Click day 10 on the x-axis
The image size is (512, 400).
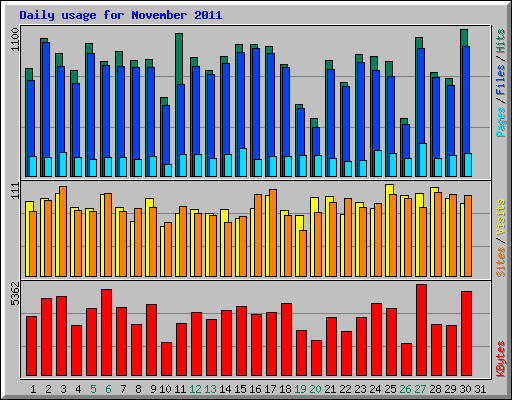[x=165, y=389]
